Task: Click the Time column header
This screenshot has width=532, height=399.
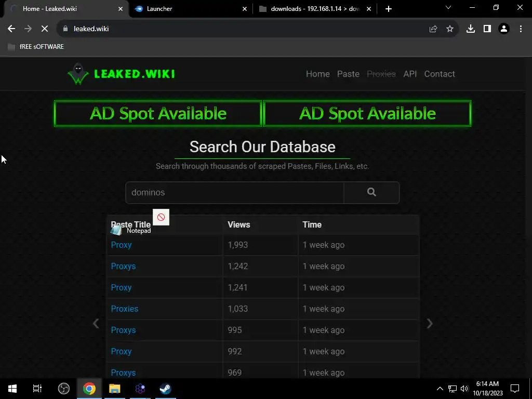Action: point(312,224)
